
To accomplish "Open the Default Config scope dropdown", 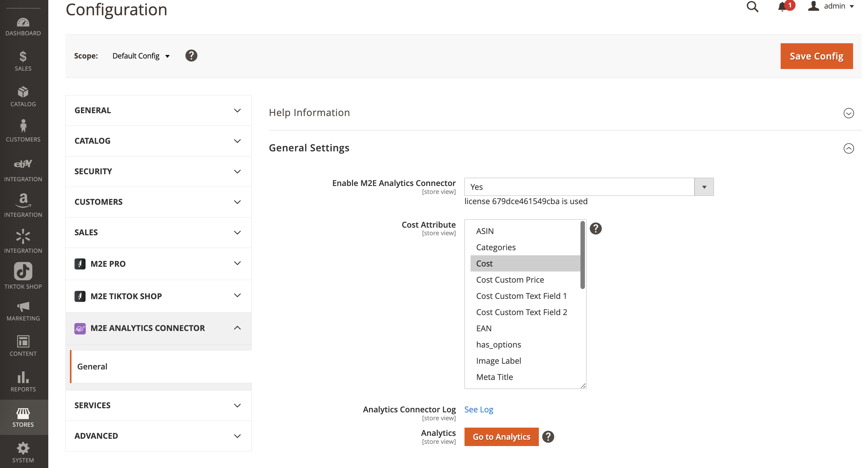I will click(141, 56).
